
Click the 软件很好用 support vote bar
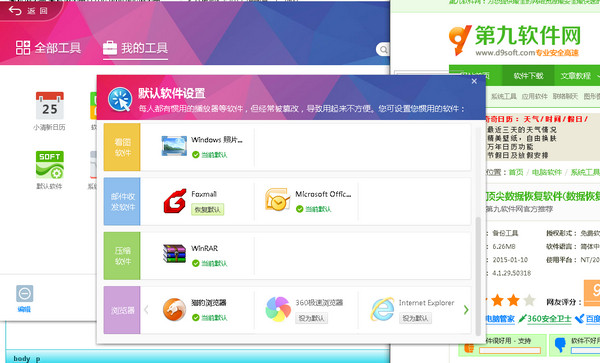pos(510,350)
